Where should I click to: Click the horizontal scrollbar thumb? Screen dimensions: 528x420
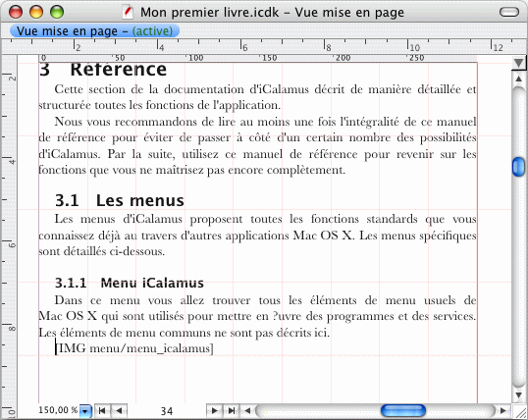[x=403, y=410]
